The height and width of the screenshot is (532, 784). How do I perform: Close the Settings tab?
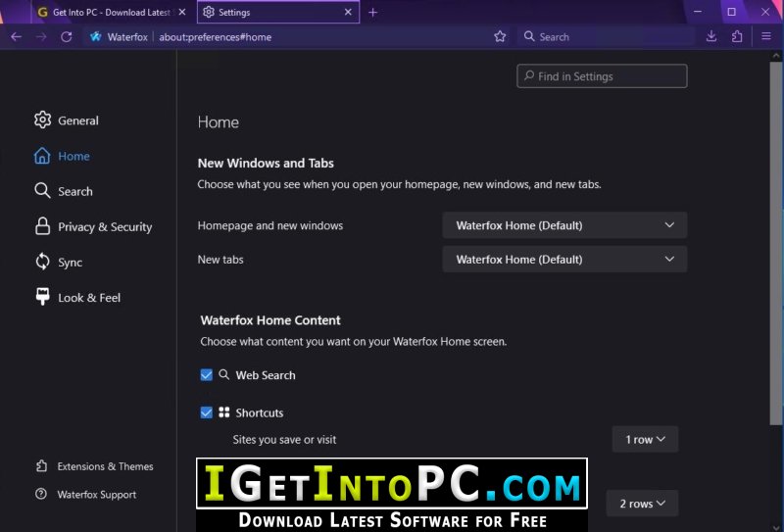(x=348, y=13)
